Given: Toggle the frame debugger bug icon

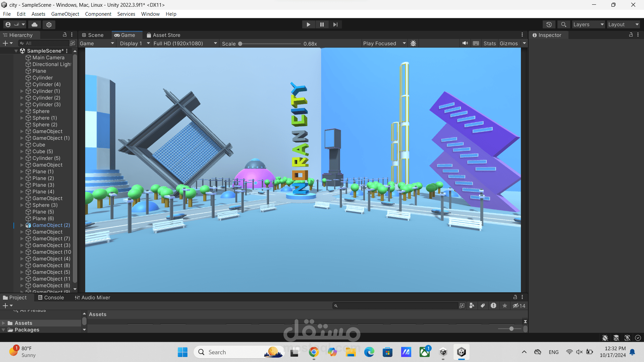Looking at the screenshot, I should pos(413,44).
